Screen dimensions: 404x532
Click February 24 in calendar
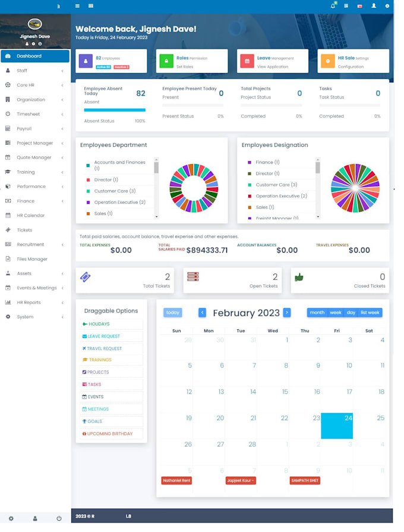337,426
